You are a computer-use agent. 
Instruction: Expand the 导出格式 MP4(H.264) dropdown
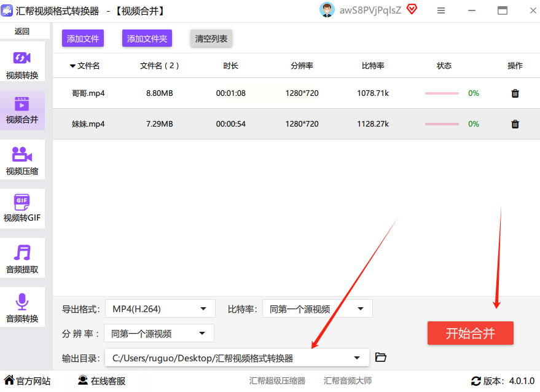click(160, 308)
